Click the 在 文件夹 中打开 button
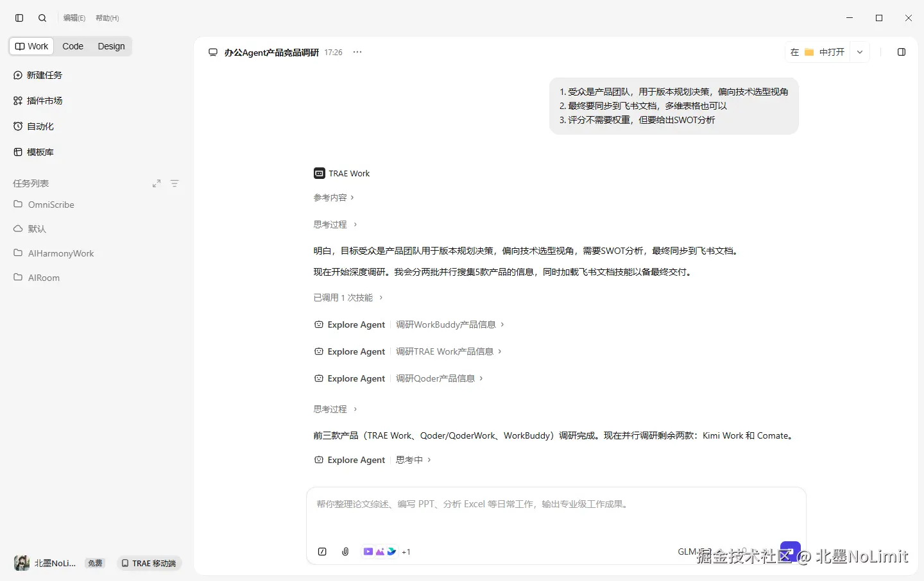The width and height of the screenshot is (924, 581). (817, 52)
